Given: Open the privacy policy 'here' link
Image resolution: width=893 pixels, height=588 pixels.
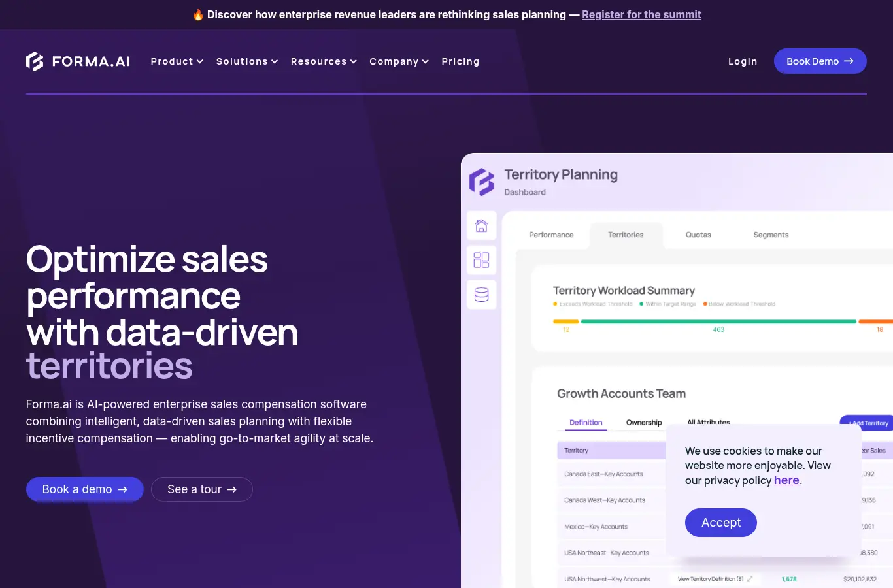Looking at the screenshot, I should point(786,480).
